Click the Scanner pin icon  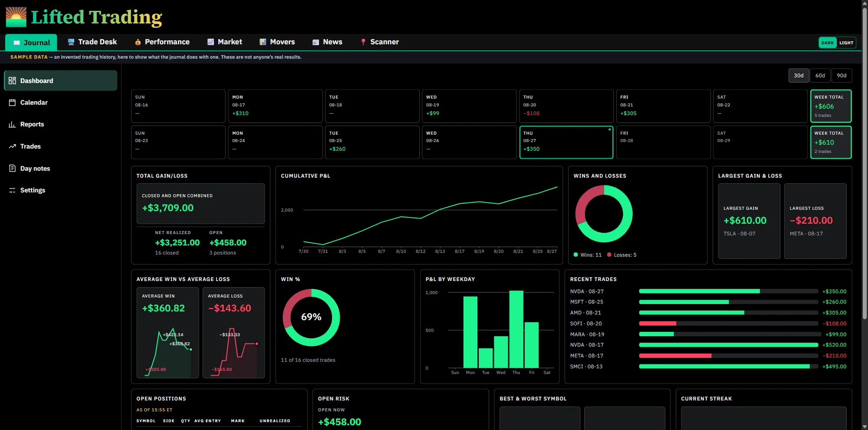363,42
